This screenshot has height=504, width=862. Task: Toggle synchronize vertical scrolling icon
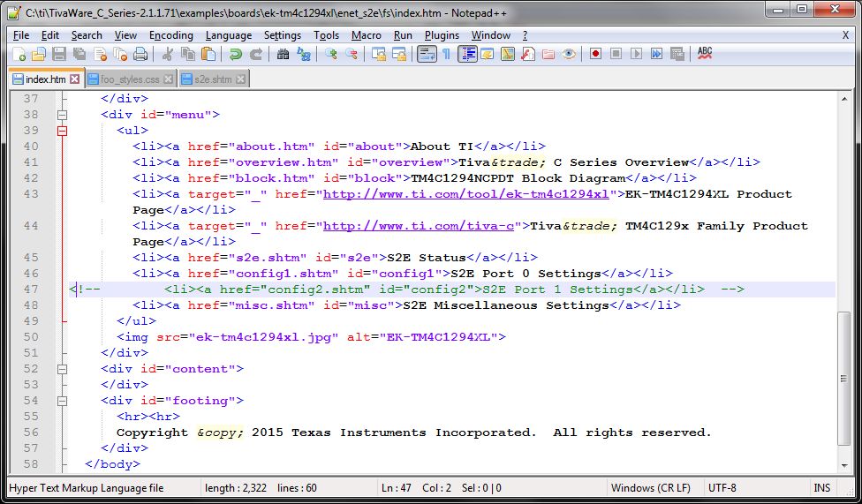[379, 54]
